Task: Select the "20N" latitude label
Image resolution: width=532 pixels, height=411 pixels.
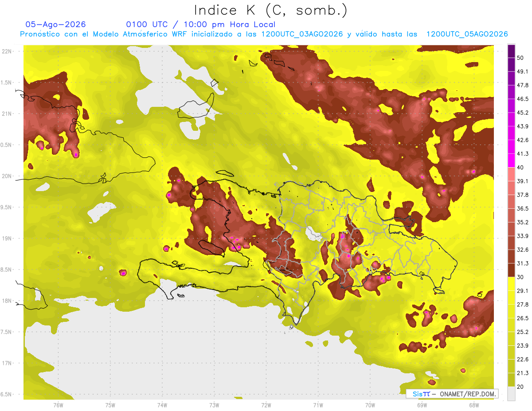Action: [x=8, y=176]
